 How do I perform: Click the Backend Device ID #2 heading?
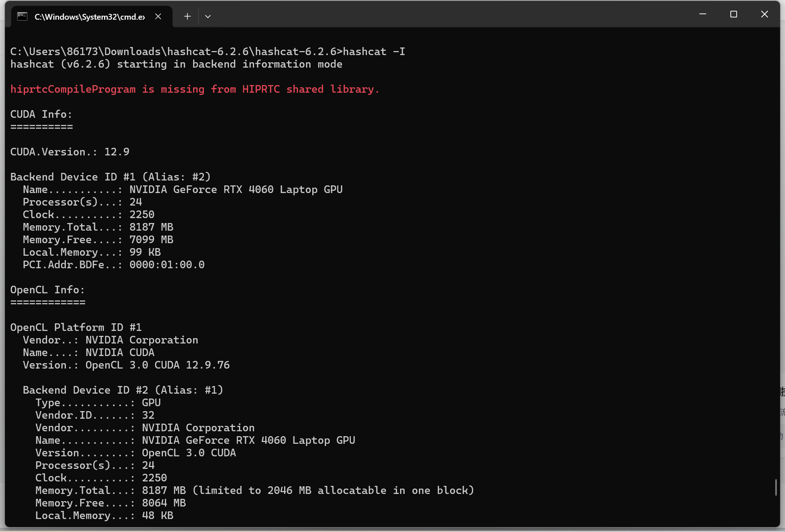(x=123, y=390)
